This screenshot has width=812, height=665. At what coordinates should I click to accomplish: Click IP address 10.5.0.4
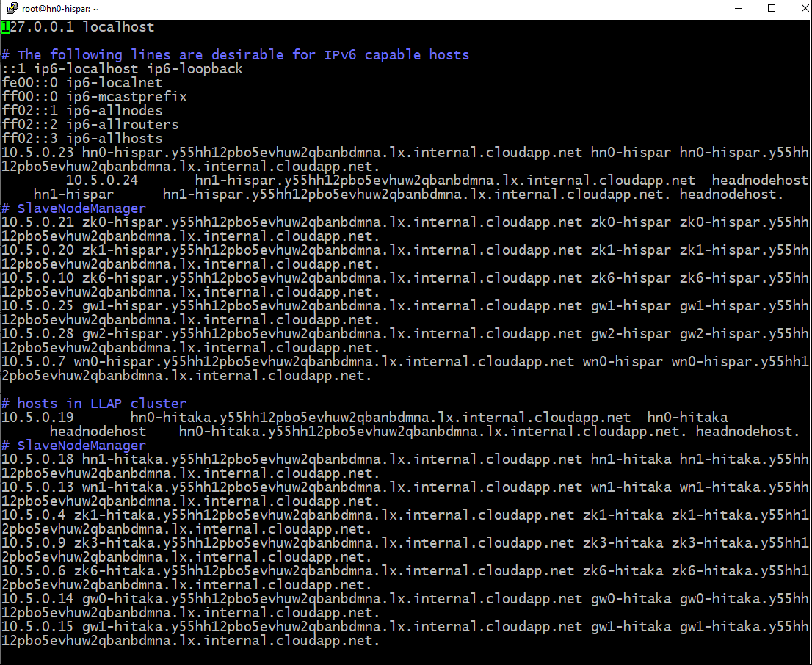(34, 516)
